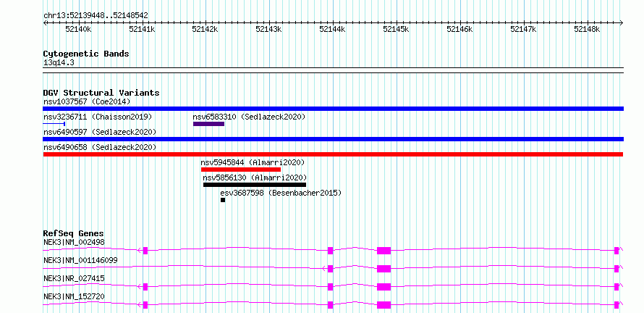Click the ruler's right-pointing arrowhead
644x313 pixels.
coord(622,22)
